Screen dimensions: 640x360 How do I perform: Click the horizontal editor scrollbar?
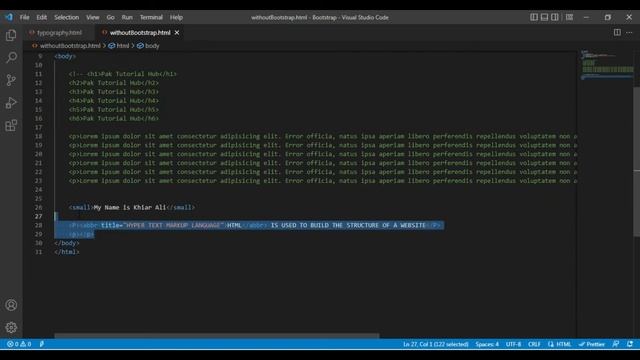point(217,336)
